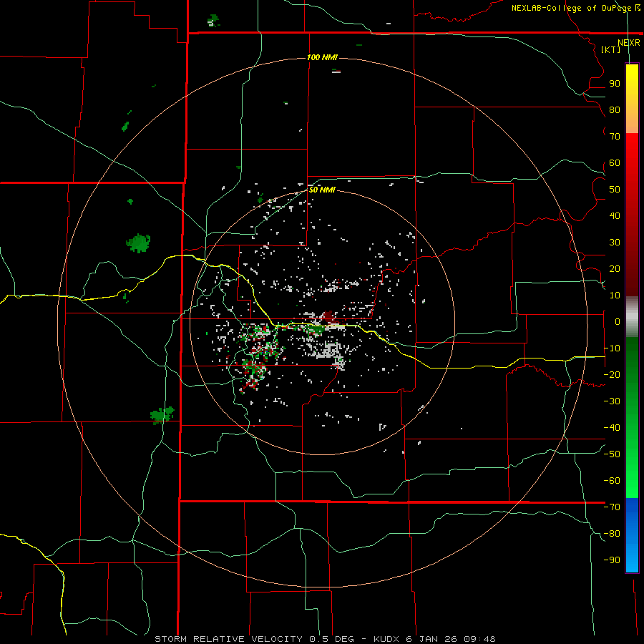Viewport: 644px width, 644px height.
Task: Click the -50 knot scale value
Action: coord(612,454)
